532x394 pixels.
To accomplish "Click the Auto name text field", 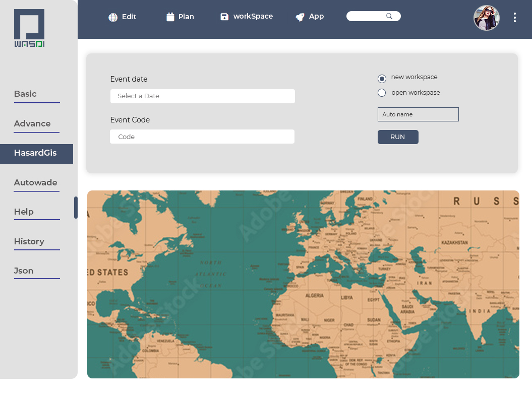I will [x=418, y=114].
